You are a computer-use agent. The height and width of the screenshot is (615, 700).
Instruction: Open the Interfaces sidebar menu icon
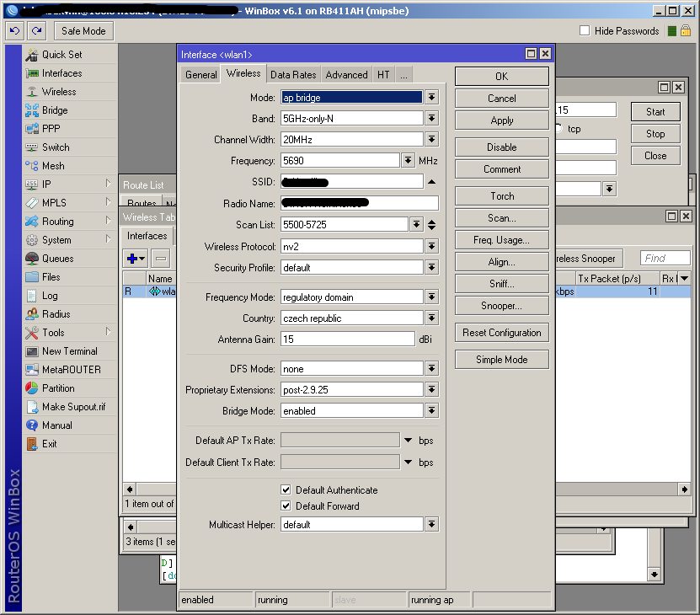tap(32, 73)
